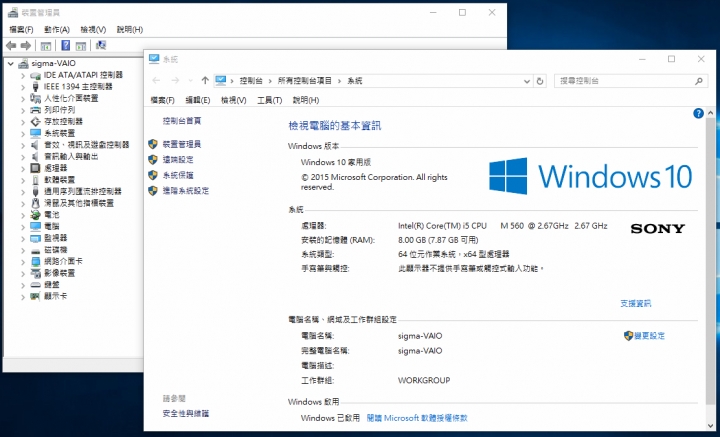This screenshot has height=437, width=720.
Task: Click the 所有控制台項目 breadcrumb segment
Action: 304,81
